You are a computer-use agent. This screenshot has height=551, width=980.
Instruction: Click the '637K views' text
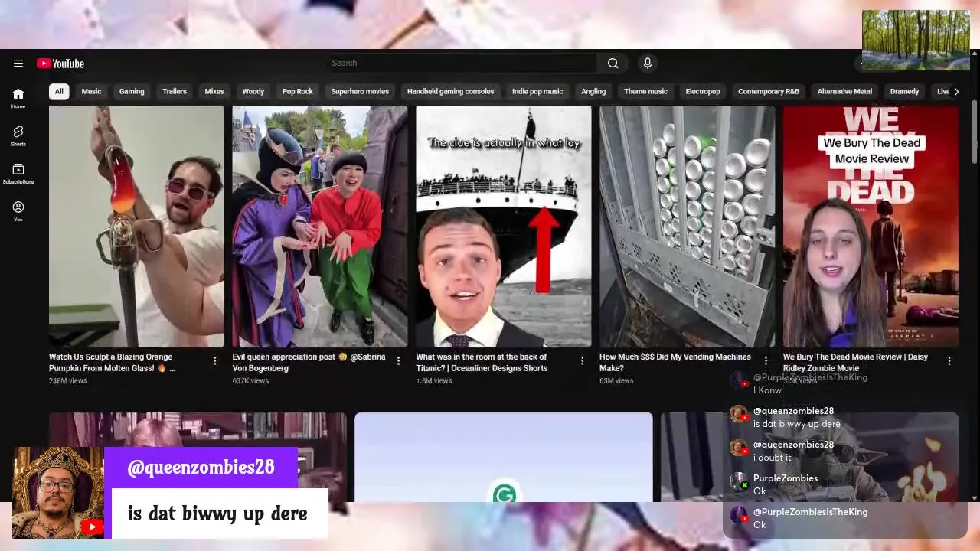[x=250, y=380]
